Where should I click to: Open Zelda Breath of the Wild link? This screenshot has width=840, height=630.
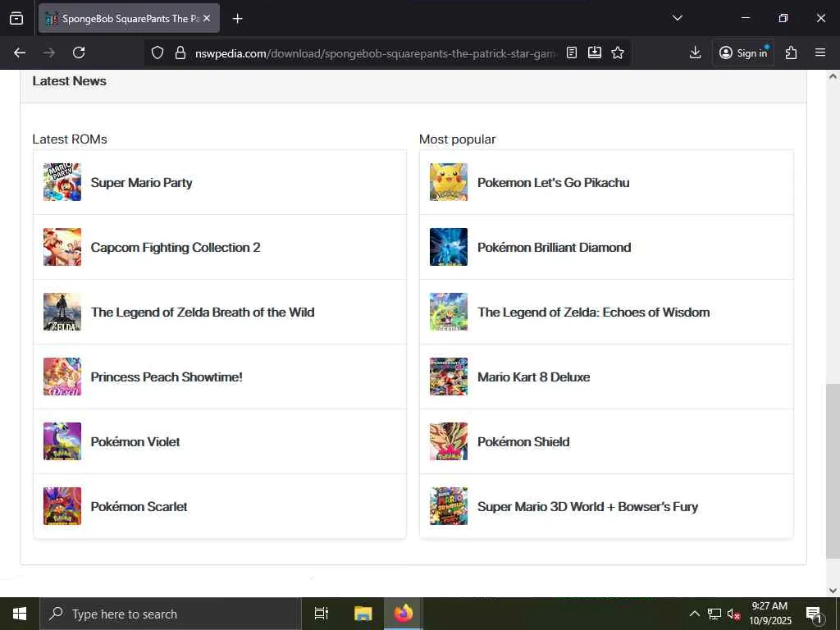pos(203,313)
